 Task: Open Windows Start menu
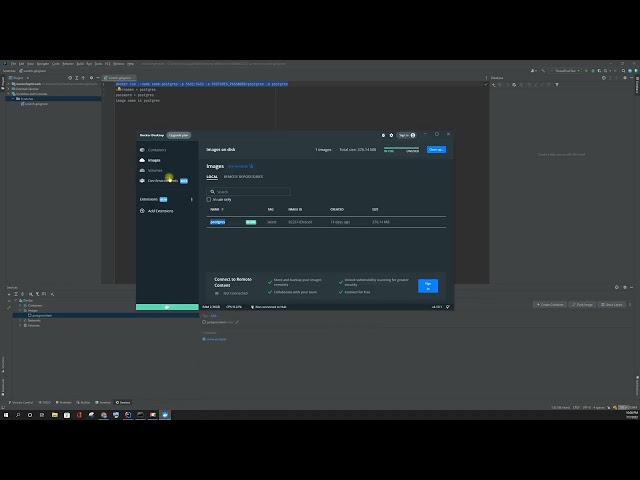pos(6,415)
